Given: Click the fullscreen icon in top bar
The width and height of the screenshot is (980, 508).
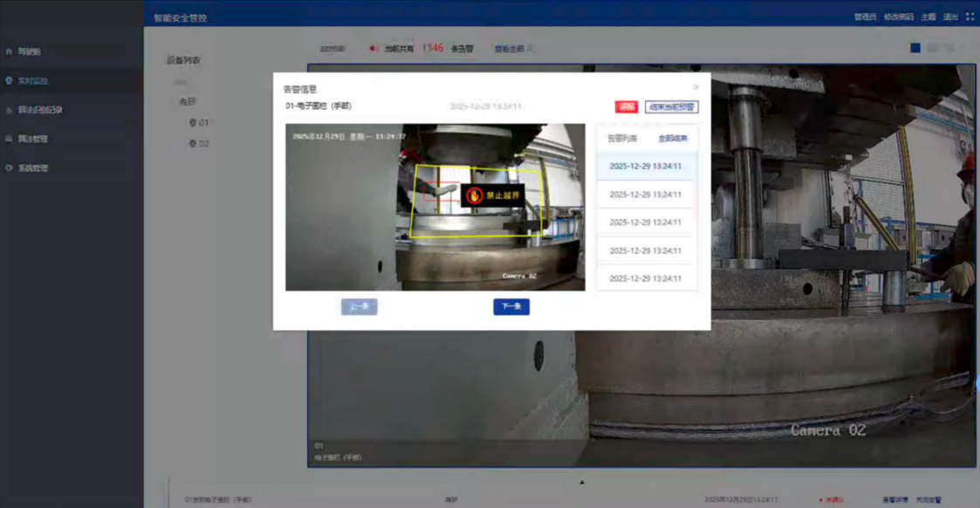Looking at the screenshot, I should click(x=970, y=17).
